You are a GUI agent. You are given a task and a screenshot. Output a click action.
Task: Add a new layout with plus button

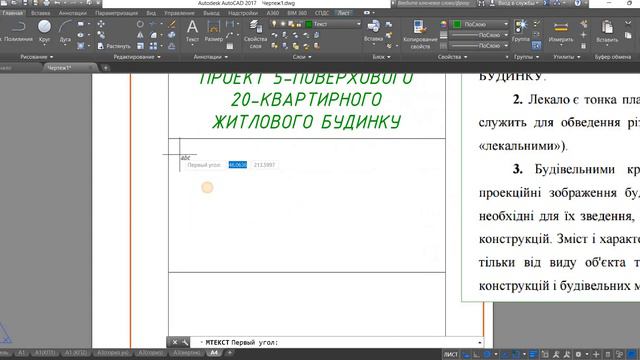coord(229,353)
